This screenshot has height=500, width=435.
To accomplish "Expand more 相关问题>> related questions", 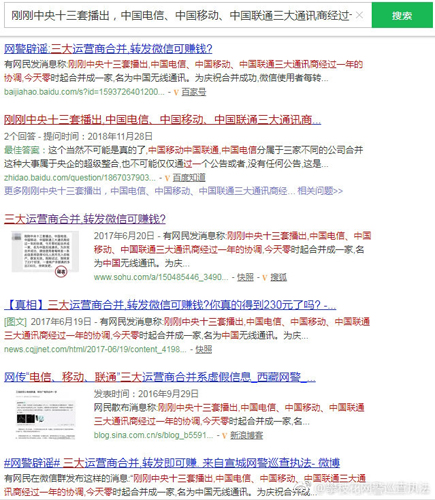I will point(320,191).
